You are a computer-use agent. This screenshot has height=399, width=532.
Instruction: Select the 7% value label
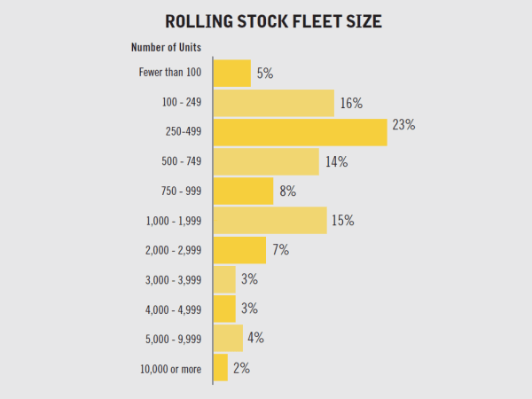[281, 250]
